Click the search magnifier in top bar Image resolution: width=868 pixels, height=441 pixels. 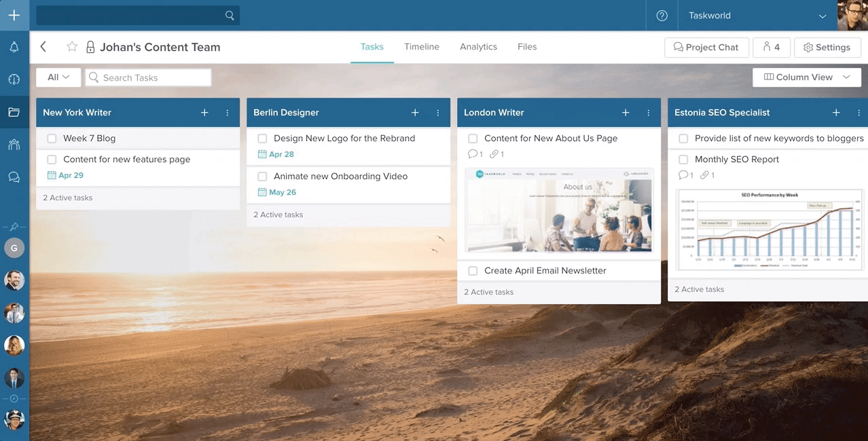[x=230, y=16]
